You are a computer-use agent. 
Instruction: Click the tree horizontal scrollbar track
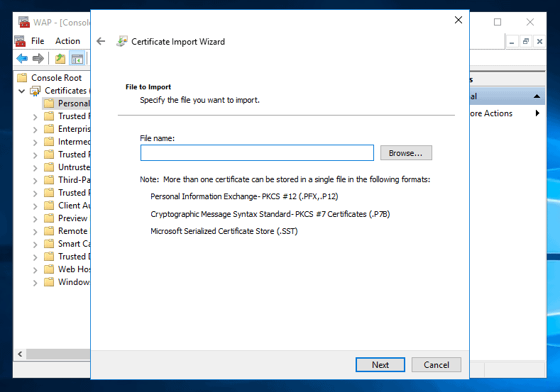pos(58,354)
